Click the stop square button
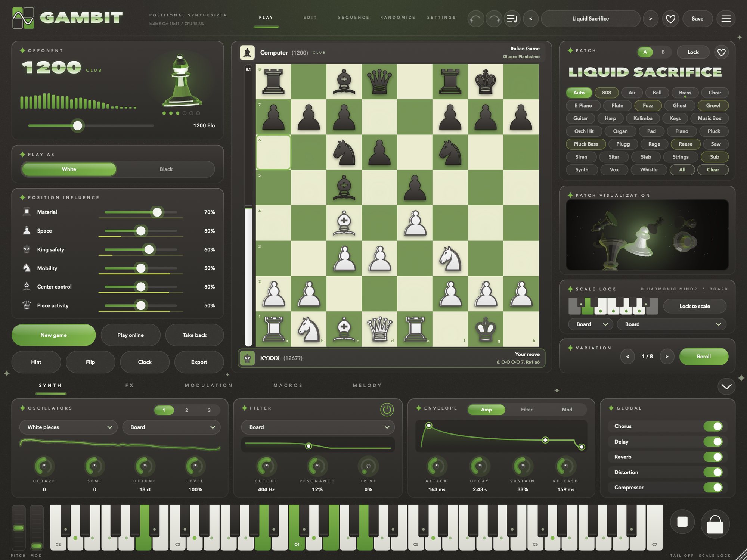The height and width of the screenshot is (560, 747). pos(682,522)
